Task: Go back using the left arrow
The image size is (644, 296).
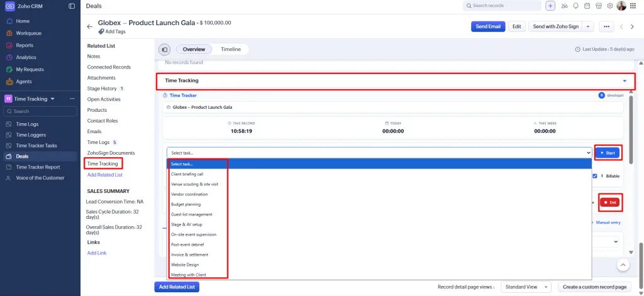Action: [x=90, y=26]
